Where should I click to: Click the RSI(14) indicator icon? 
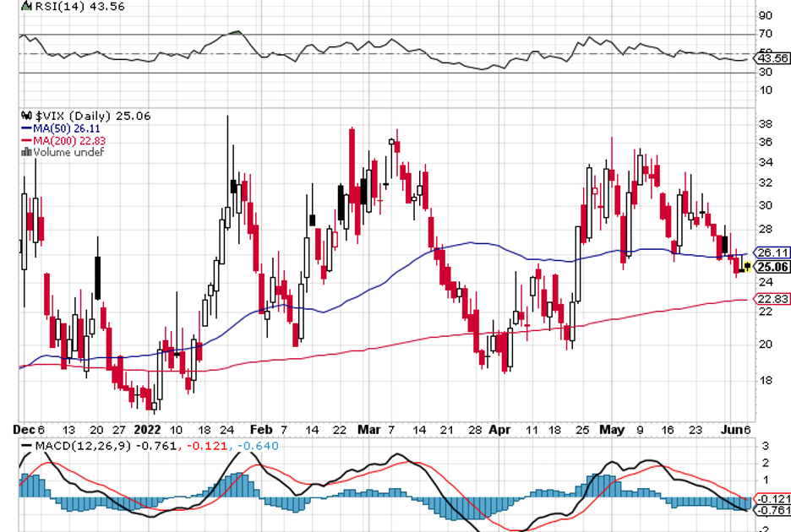coord(26,5)
